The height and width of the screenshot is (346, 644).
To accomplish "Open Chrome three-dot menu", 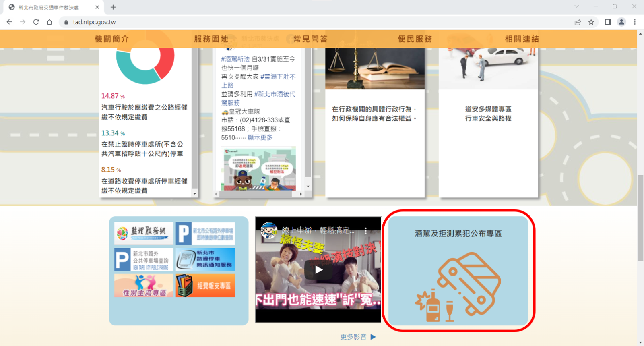I will tap(635, 22).
